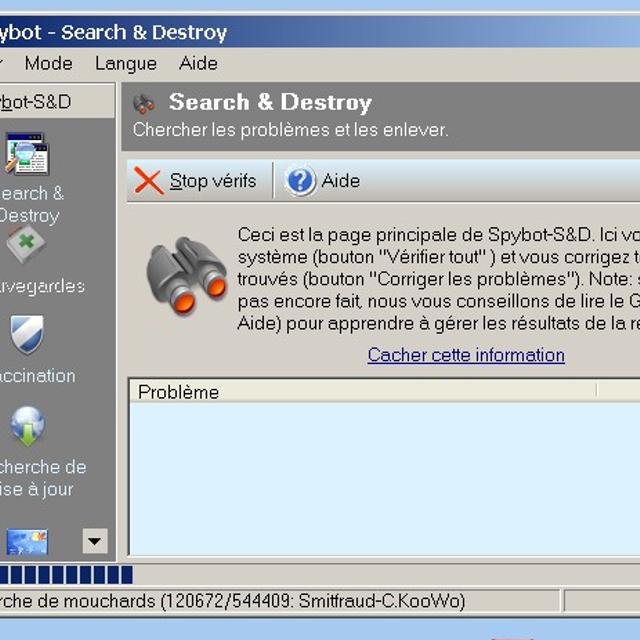Open the Mode menu
The width and height of the screenshot is (640, 640).
point(48,63)
